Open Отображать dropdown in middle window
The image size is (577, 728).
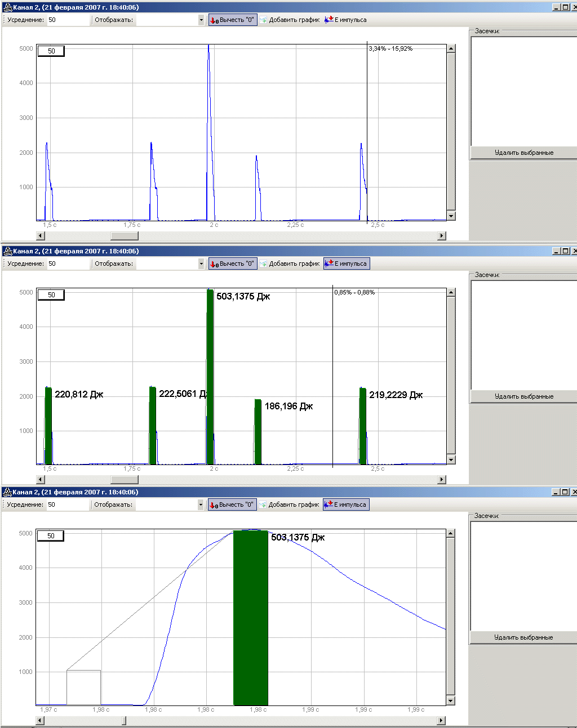pyautogui.click(x=201, y=263)
